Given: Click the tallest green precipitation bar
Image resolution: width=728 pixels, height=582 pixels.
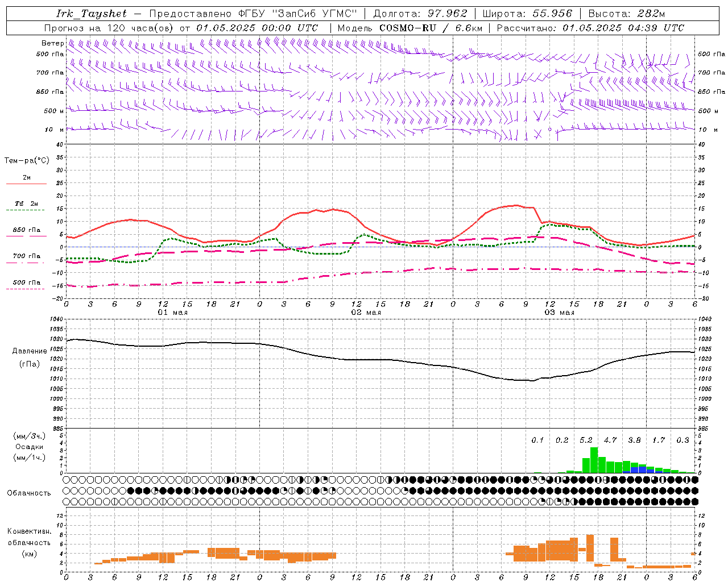Looking at the screenshot, I should (x=594, y=460).
